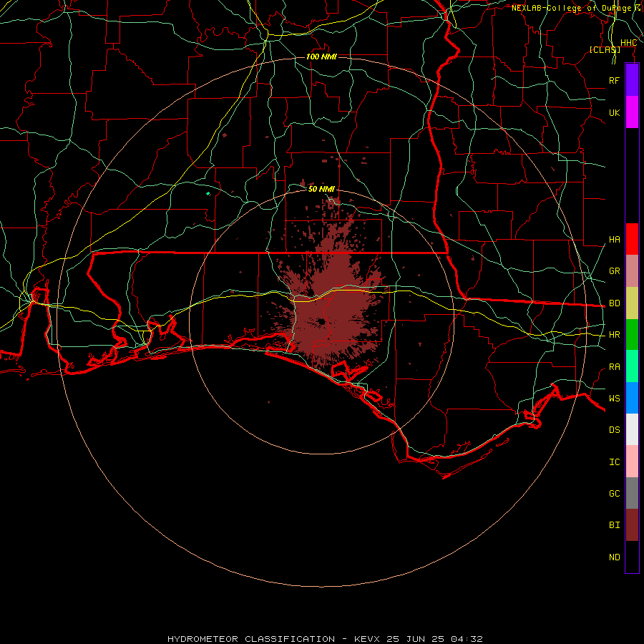Viewport: 644px width, 644px height.
Task: Click the DS white legend swatch
Action: 632,429
